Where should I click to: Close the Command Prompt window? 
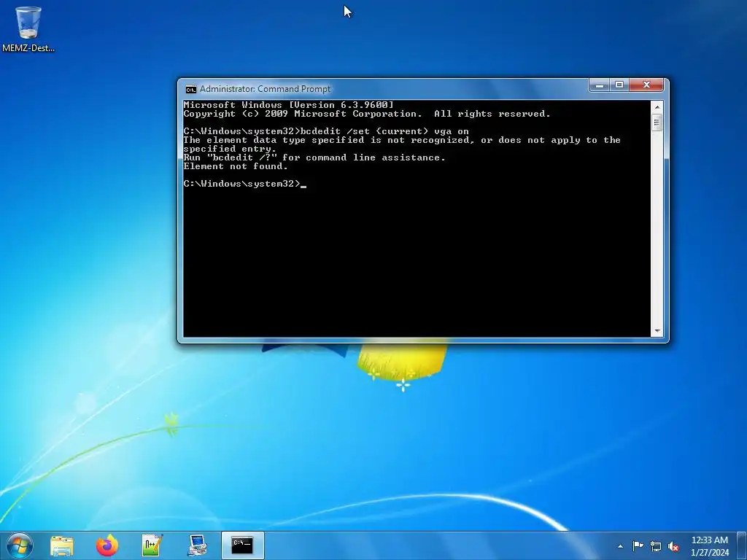(646, 85)
